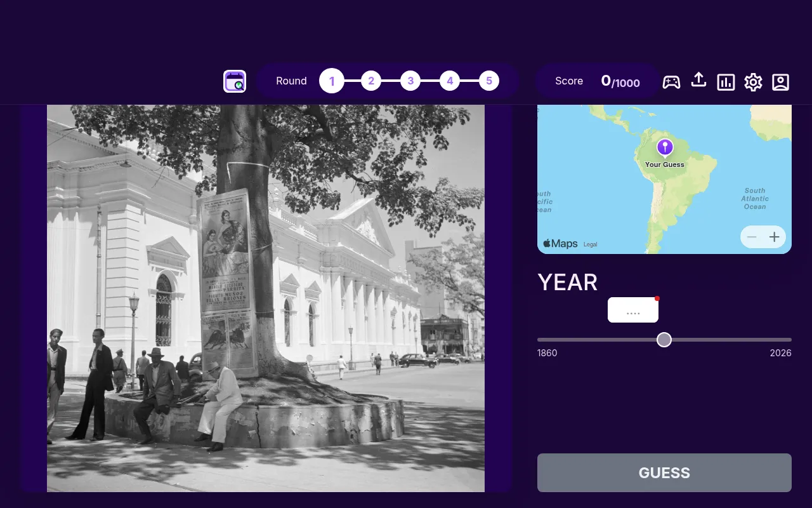Jump to round 1 marker
The image size is (812, 508).
(x=332, y=81)
